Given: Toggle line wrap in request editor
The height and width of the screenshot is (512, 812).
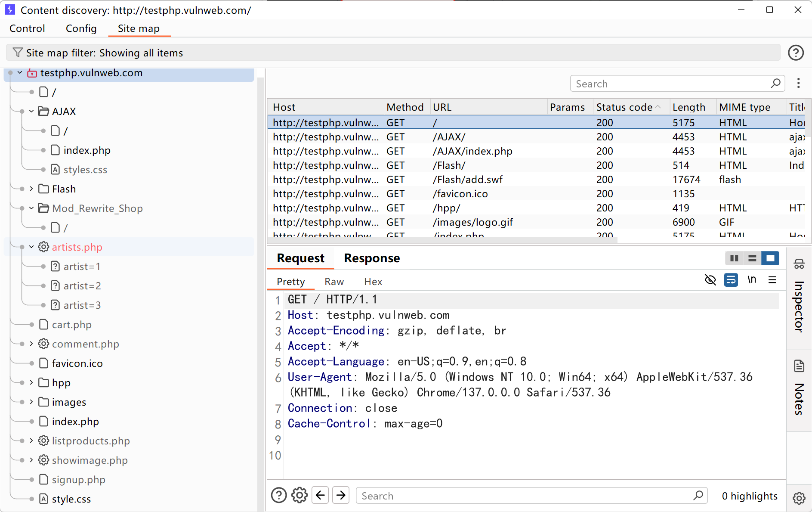Looking at the screenshot, I should tap(731, 280).
